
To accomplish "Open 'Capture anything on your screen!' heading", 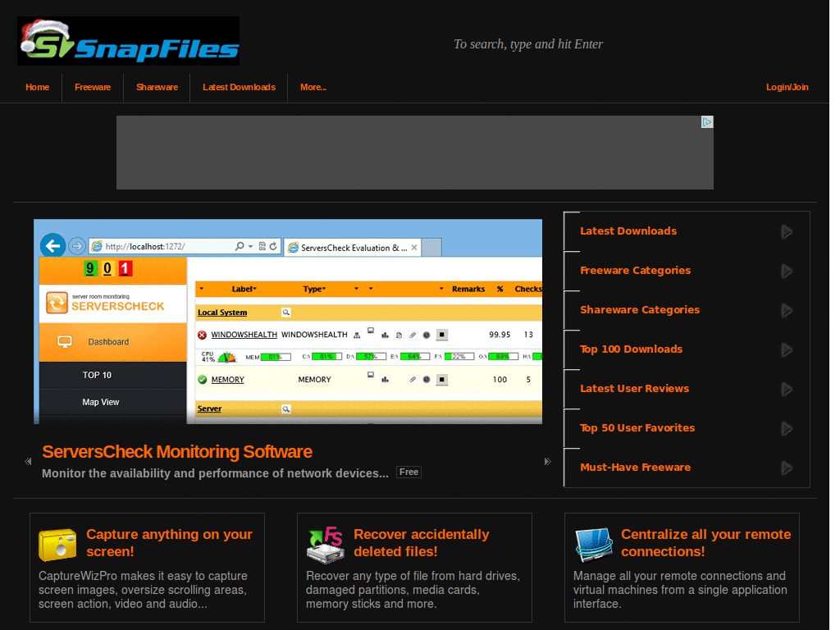I will [169, 543].
